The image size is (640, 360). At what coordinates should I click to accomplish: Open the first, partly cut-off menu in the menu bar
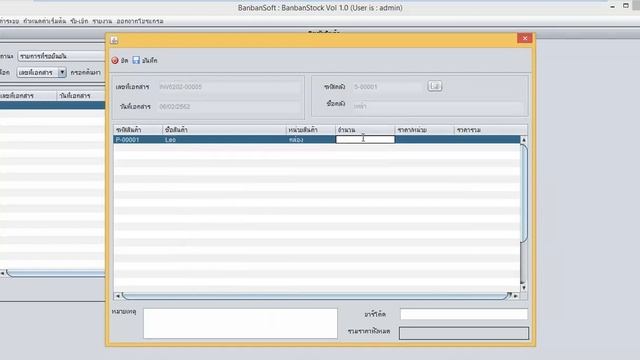pyautogui.click(x=9, y=21)
